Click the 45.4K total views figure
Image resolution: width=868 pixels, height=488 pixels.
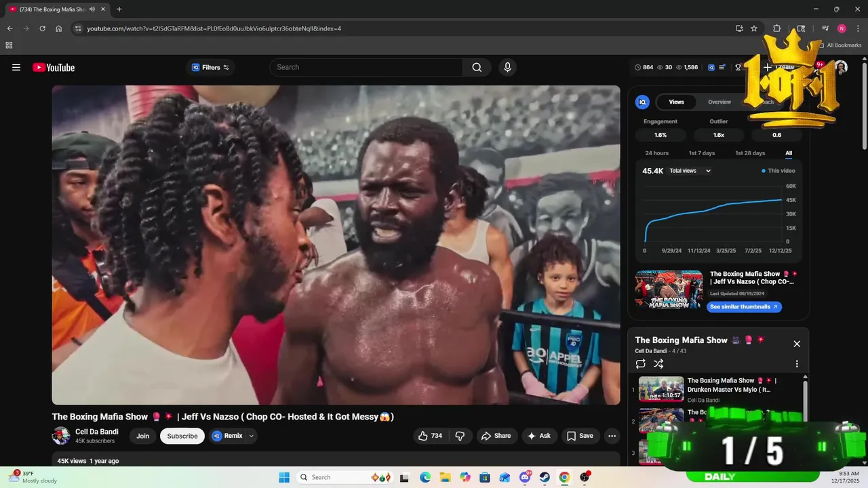point(652,171)
